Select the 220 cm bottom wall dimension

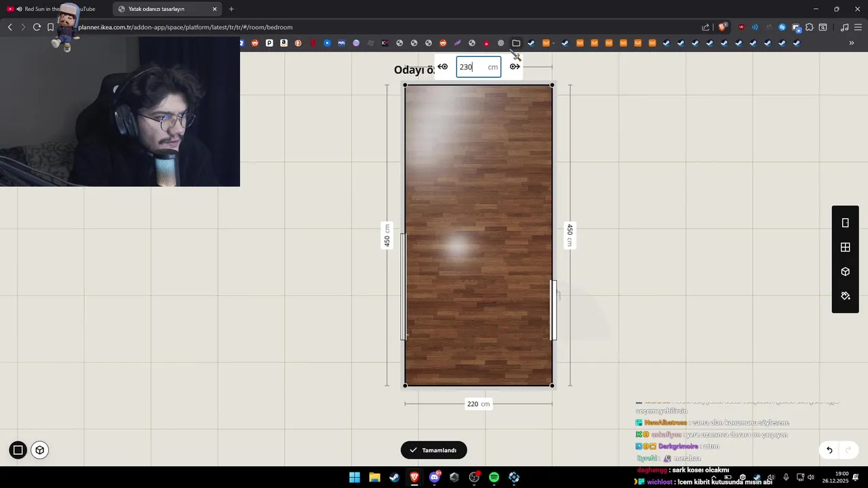(x=478, y=404)
